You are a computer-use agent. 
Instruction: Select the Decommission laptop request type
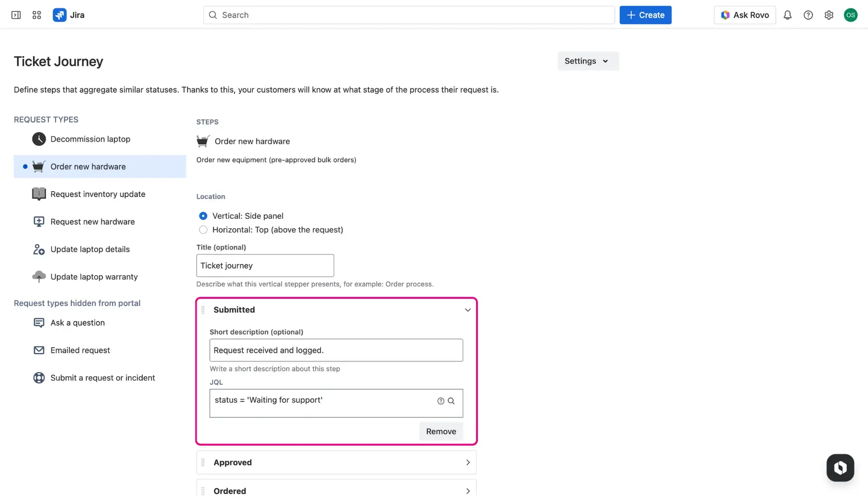[90, 139]
